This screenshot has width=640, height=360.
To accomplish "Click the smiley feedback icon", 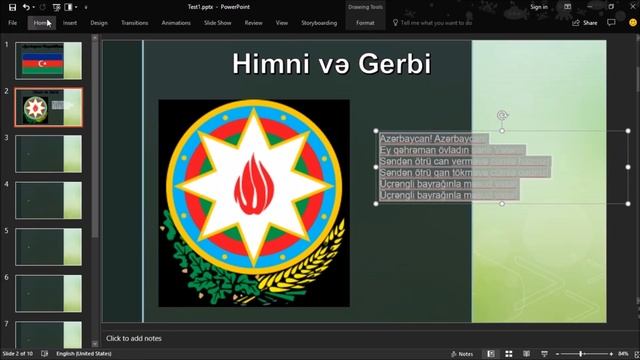I will coord(633,23).
